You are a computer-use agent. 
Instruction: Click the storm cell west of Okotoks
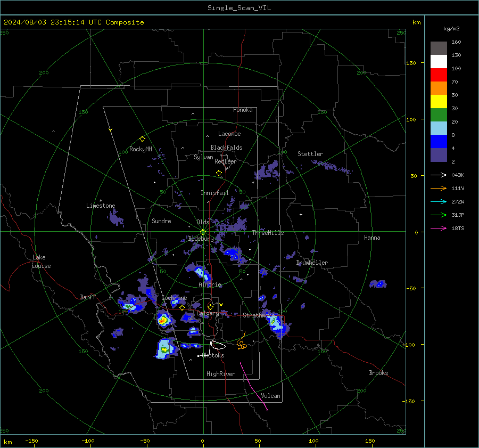coord(165,349)
